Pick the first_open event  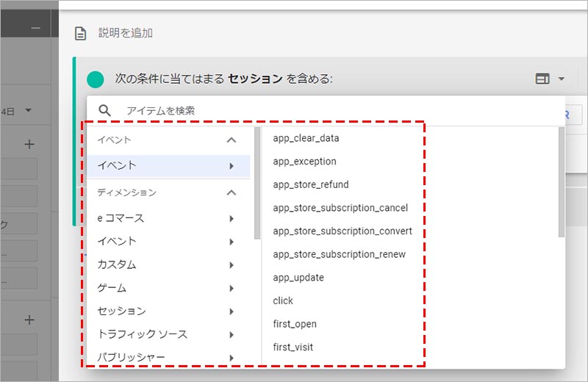(295, 324)
